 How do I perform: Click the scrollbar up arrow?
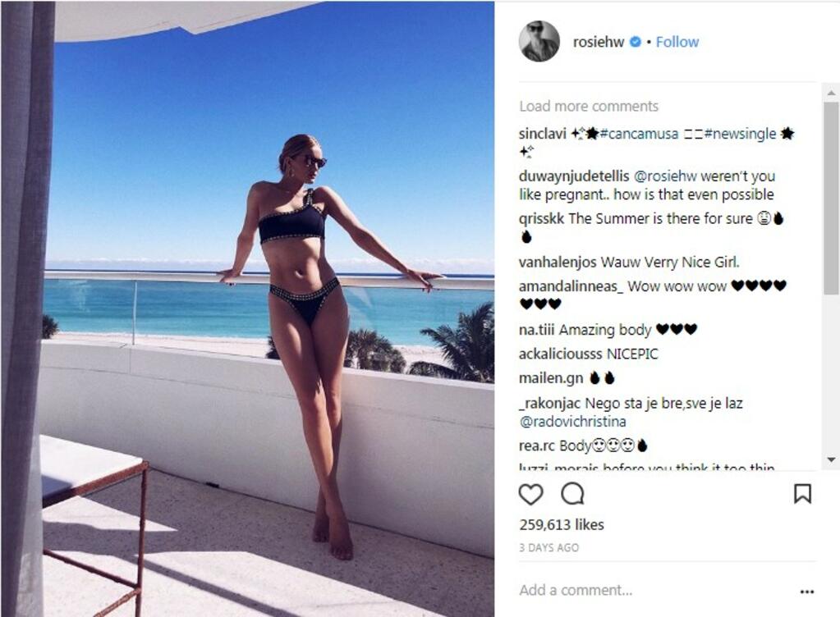point(831,93)
